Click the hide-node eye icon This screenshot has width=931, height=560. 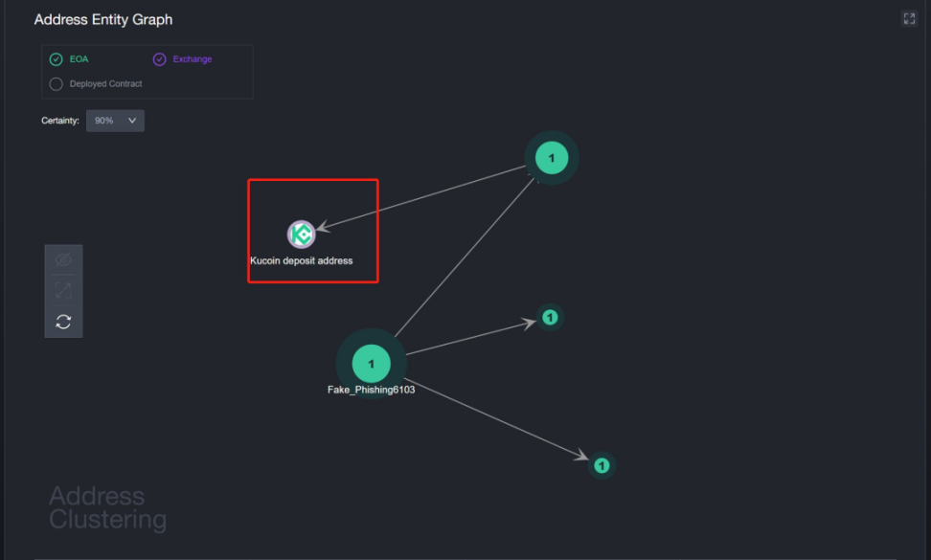63,259
